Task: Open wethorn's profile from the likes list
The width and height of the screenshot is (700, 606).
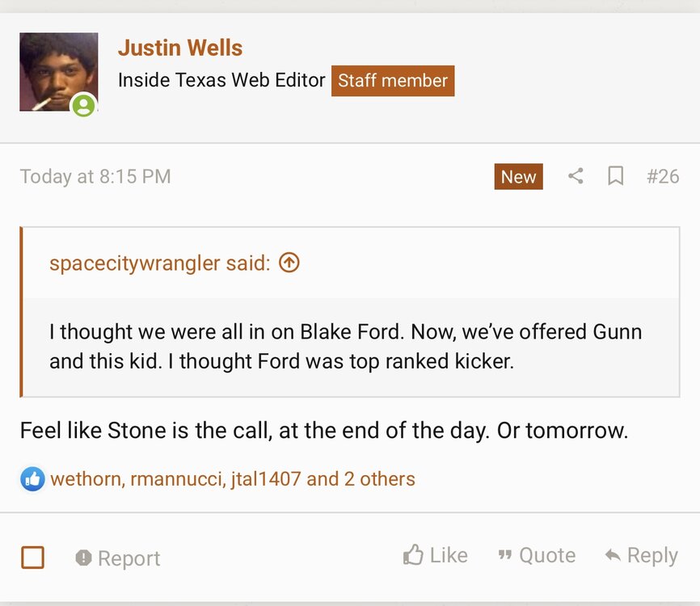Action: click(84, 478)
